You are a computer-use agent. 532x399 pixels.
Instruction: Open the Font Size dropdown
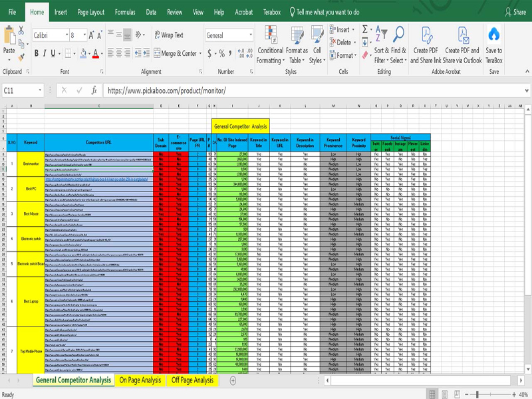coord(85,34)
